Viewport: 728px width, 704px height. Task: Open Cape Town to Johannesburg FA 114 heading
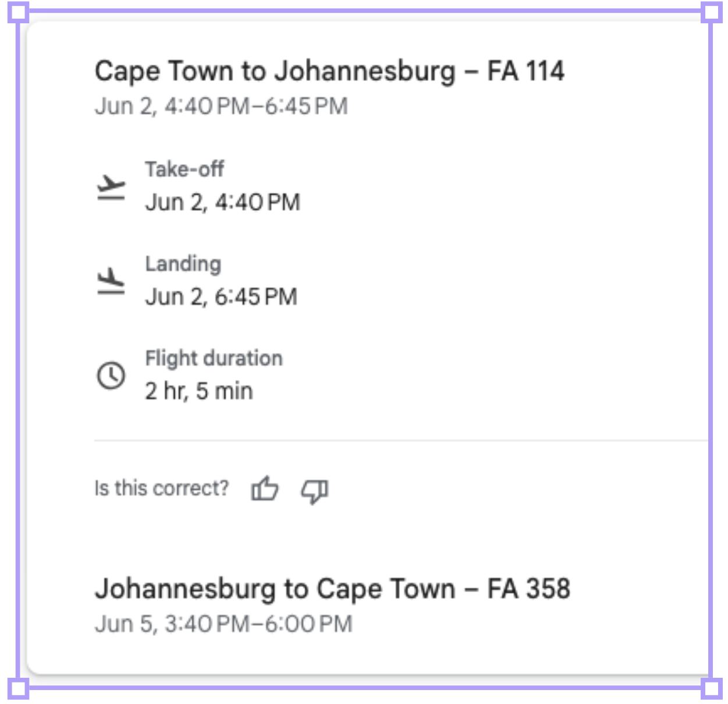coord(329,72)
